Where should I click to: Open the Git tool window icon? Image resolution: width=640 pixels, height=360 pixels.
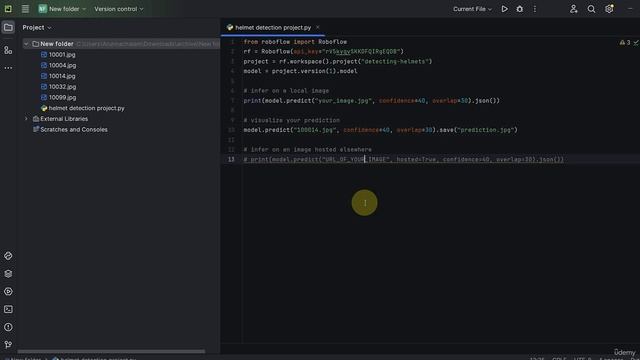[8, 345]
